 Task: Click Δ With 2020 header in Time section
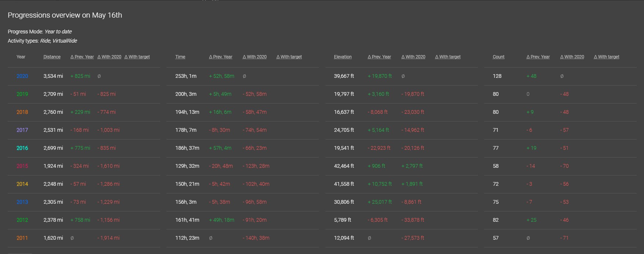(255, 57)
